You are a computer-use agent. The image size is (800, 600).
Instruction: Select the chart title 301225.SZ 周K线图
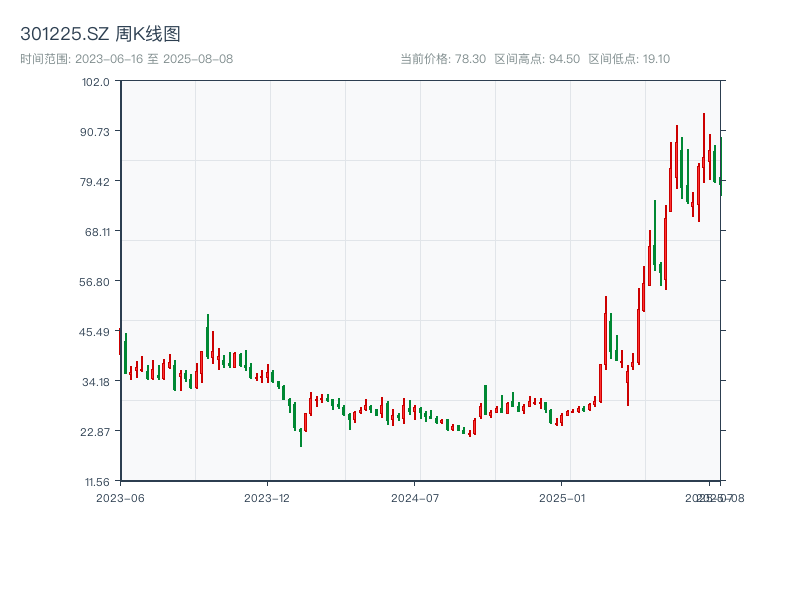coord(100,34)
